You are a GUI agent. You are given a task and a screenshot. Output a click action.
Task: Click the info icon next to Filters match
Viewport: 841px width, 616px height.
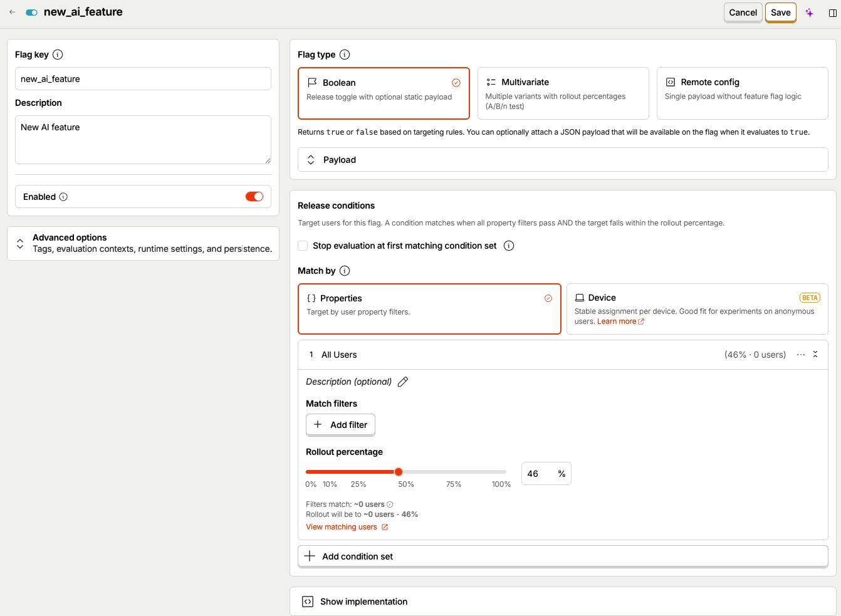(390, 504)
